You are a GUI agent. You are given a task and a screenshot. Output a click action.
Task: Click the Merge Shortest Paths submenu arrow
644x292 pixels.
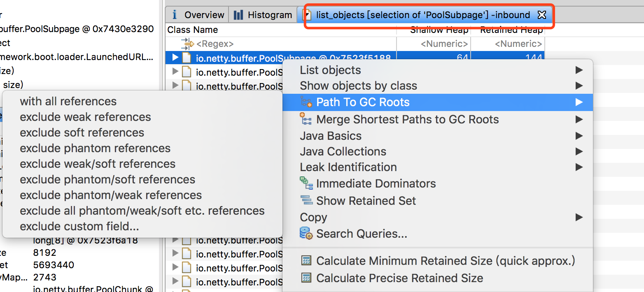pyautogui.click(x=579, y=119)
